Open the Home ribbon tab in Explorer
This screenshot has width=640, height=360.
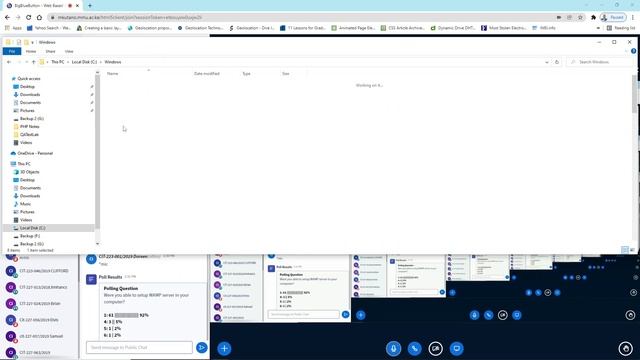pos(31,51)
